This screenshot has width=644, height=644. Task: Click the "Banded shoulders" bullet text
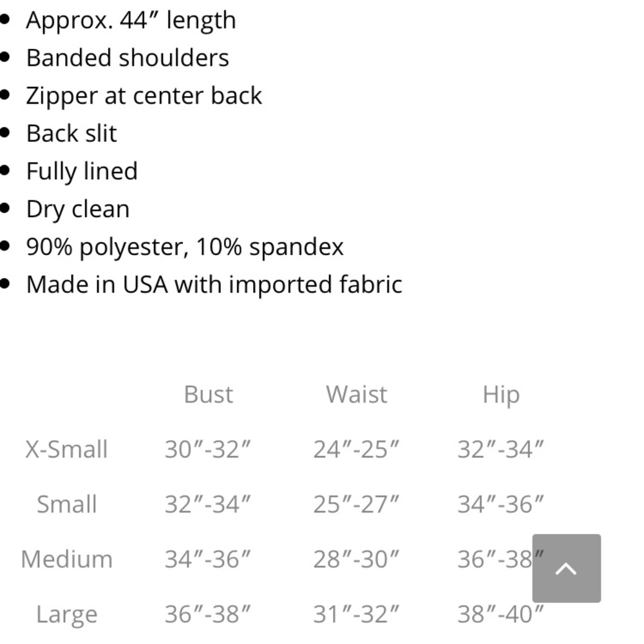click(128, 58)
